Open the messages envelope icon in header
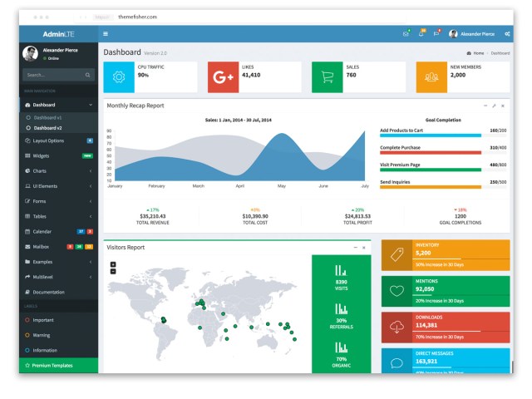 tap(406, 34)
